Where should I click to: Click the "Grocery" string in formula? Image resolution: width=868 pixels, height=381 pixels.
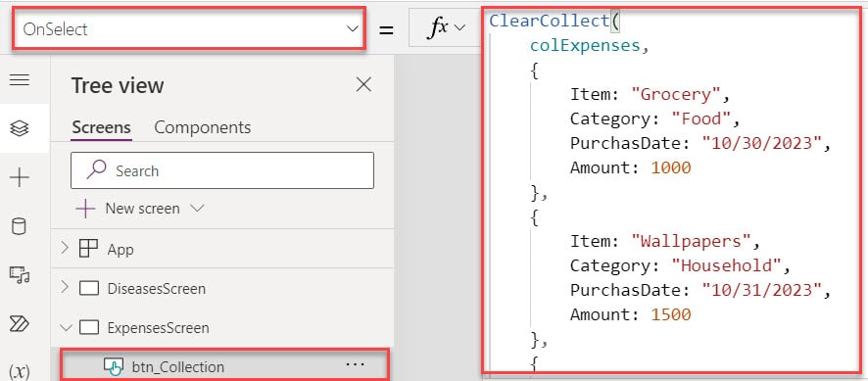(x=675, y=95)
